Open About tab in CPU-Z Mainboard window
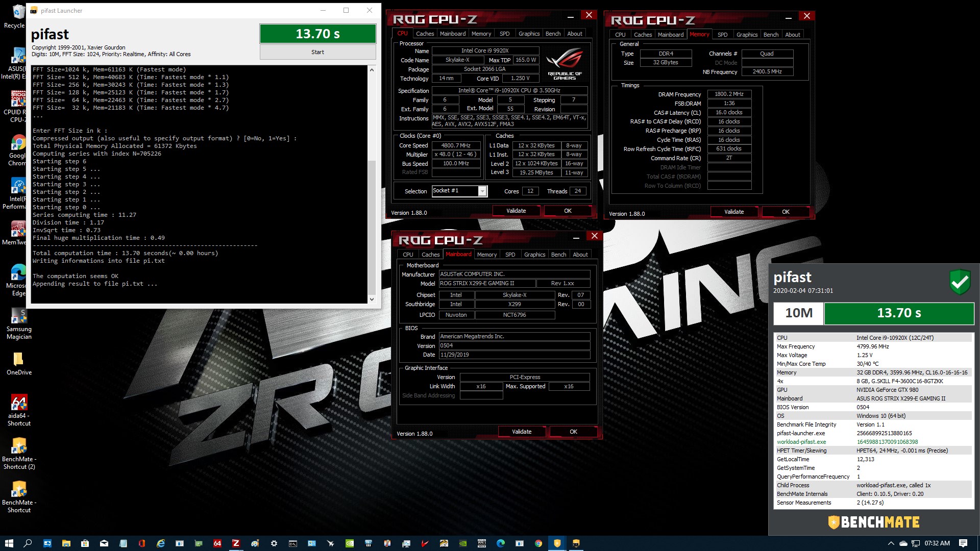 point(580,255)
